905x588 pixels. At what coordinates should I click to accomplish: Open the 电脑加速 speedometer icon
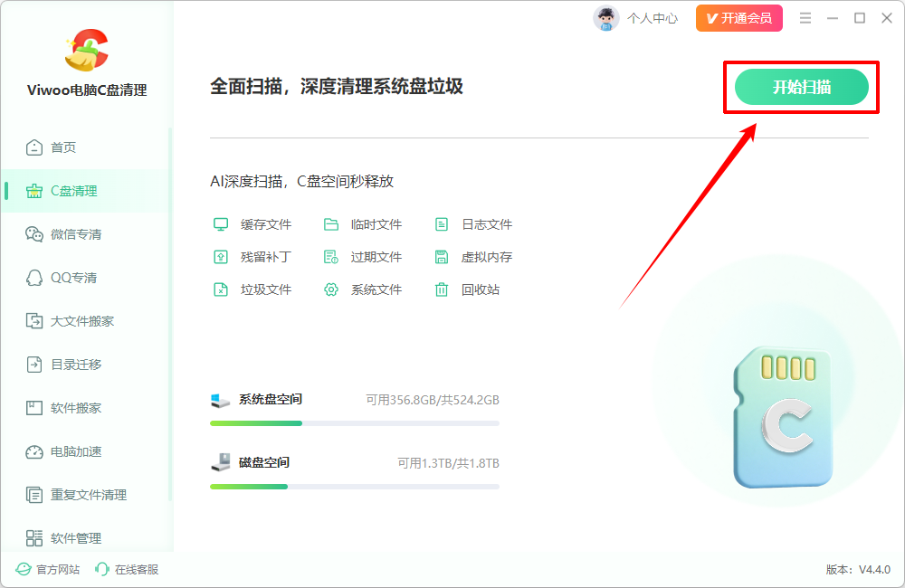point(34,451)
